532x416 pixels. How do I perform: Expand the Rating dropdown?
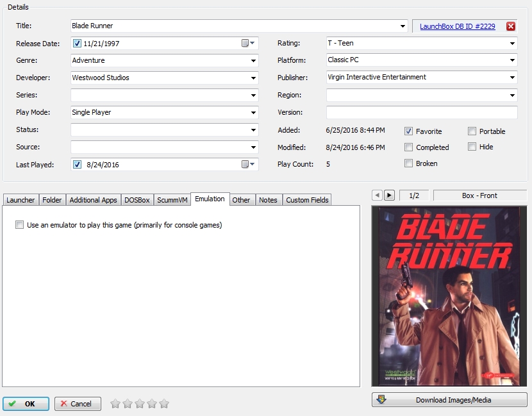(512, 44)
